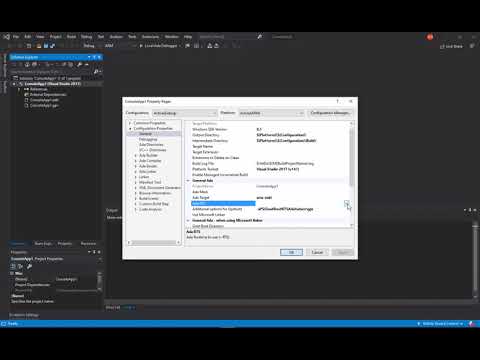Click the property grid vertical scrollbar
The width and height of the screenshot is (480, 360).
point(351,157)
